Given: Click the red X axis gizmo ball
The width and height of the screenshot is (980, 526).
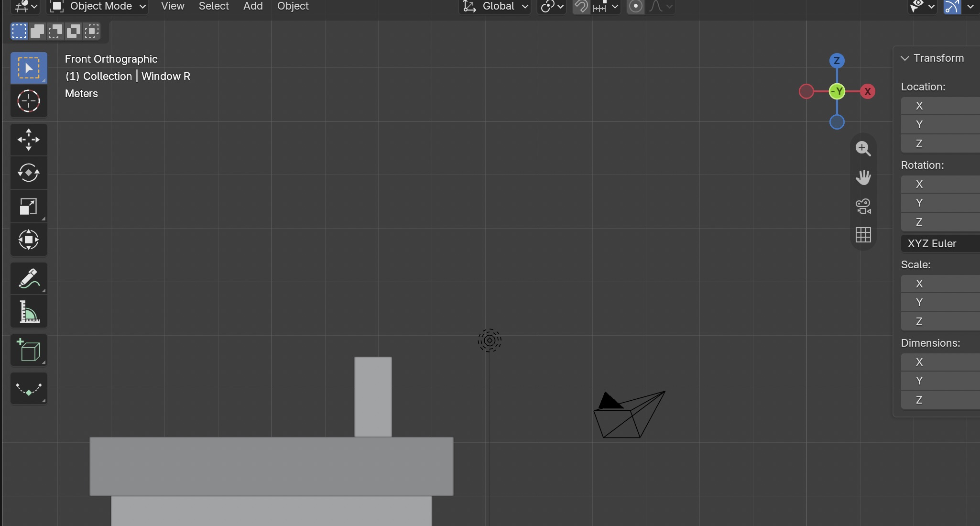Looking at the screenshot, I should tap(867, 91).
